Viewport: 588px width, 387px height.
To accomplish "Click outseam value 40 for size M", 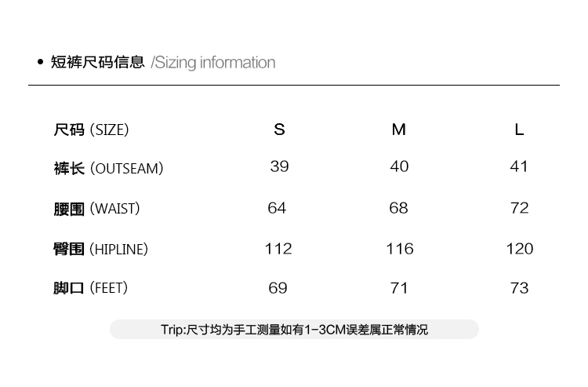I will (x=399, y=166).
